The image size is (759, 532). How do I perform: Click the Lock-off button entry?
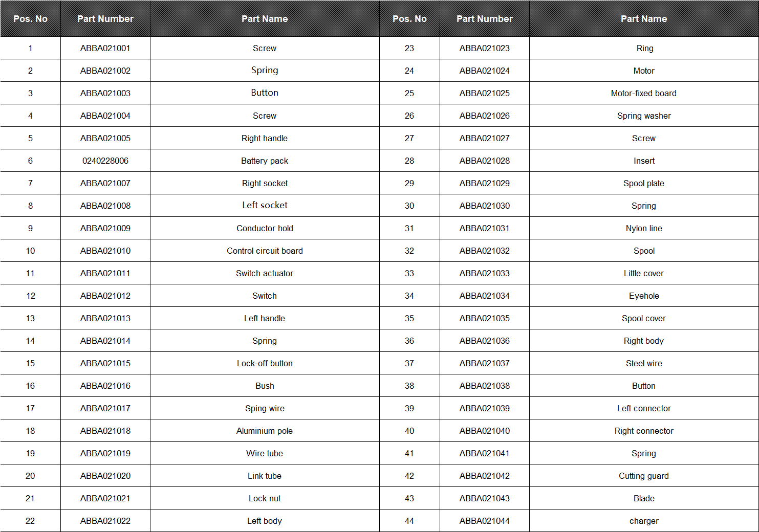(x=265, y=363)
